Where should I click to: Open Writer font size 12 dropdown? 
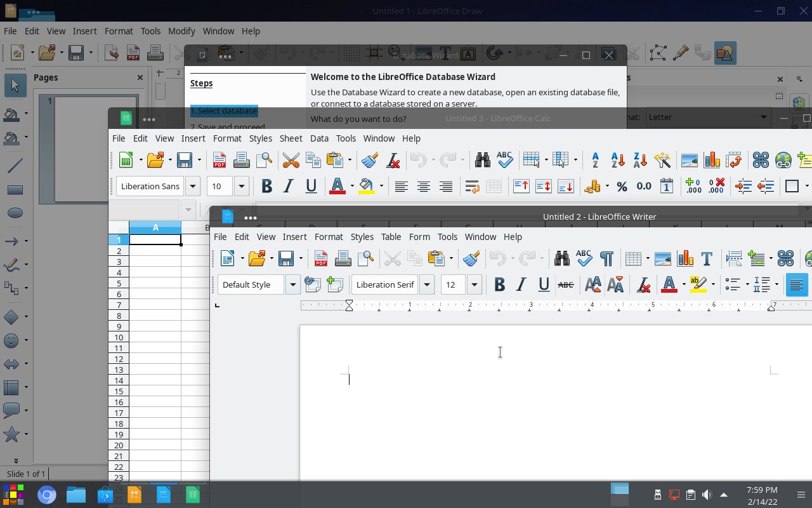pyautogui.click(x=475, y=285)
